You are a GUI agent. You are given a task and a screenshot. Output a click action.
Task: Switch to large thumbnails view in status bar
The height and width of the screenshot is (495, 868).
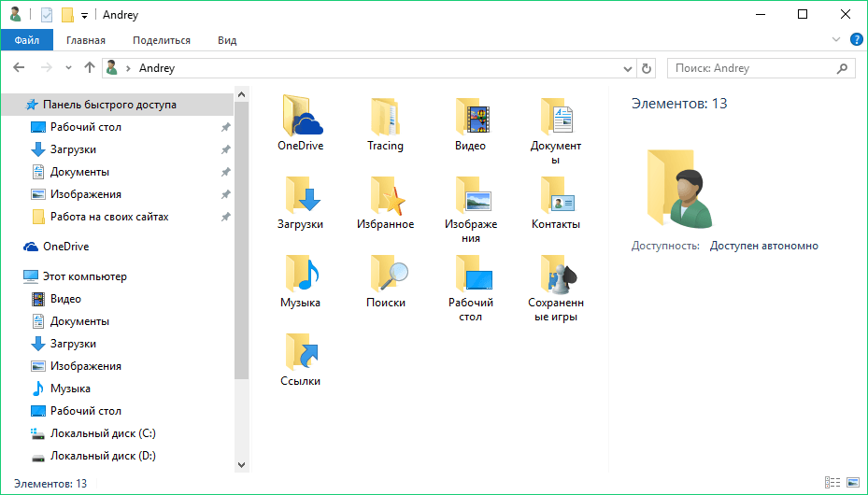coord(852,483)
